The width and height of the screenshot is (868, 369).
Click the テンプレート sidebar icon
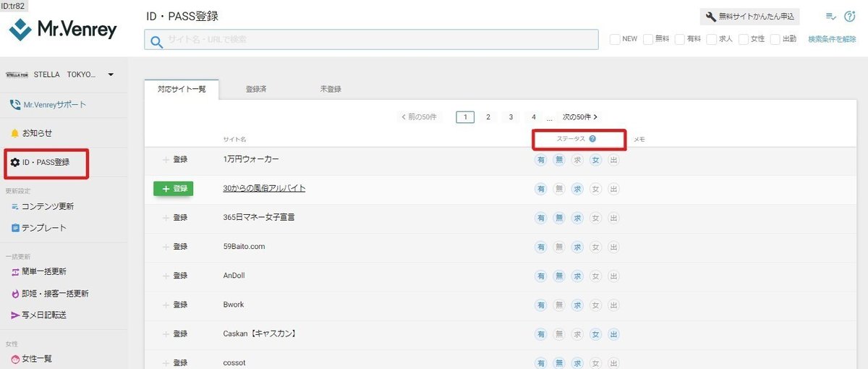[15, 228]
